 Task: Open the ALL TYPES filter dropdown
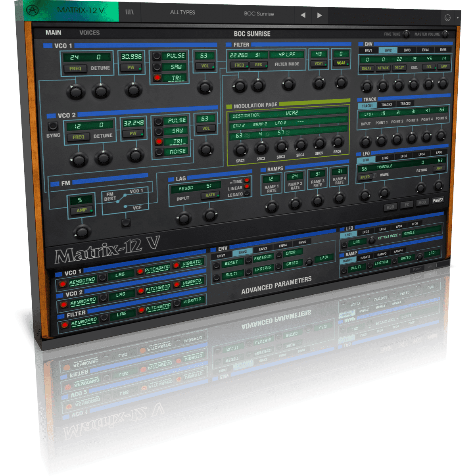click(x=182, y=13)
